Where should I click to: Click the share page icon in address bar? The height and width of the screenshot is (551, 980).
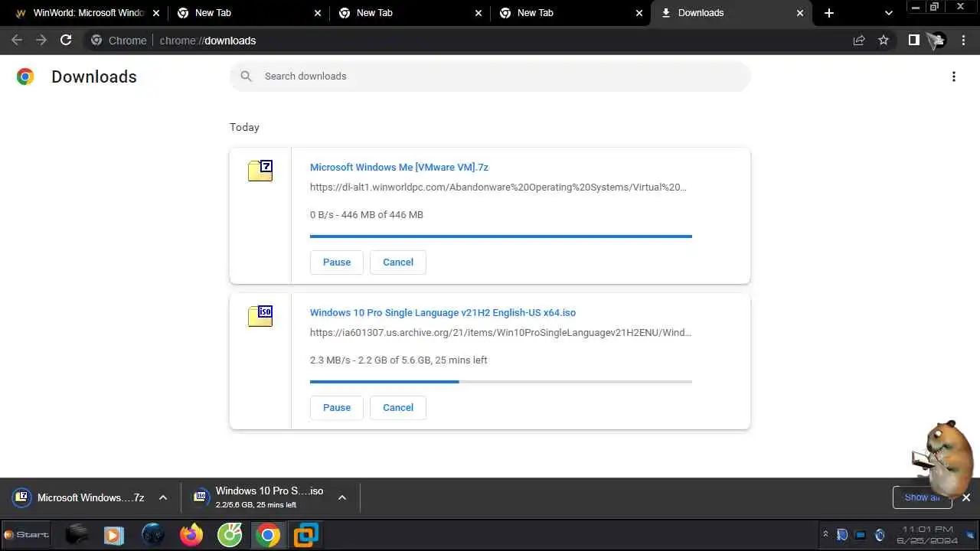(x=859, y=40)
